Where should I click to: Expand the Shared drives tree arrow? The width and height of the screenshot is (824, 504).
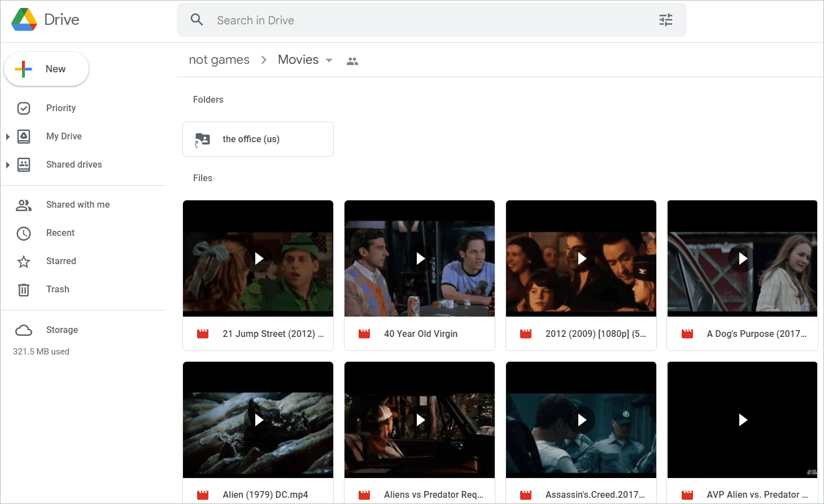pos(8,165)
